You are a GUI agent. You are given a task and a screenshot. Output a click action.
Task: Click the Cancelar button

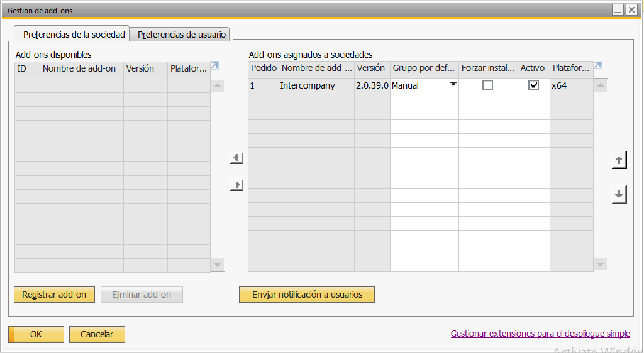(97, 334)
